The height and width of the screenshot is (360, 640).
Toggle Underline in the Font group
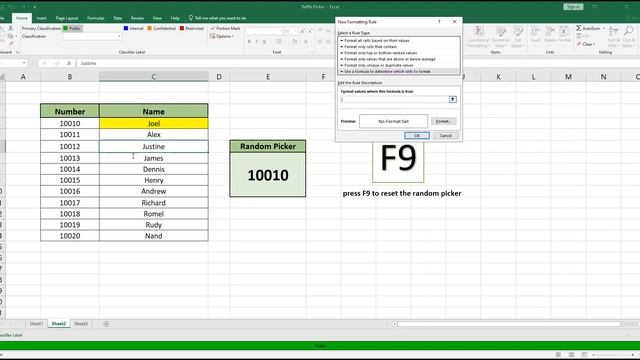264,42
